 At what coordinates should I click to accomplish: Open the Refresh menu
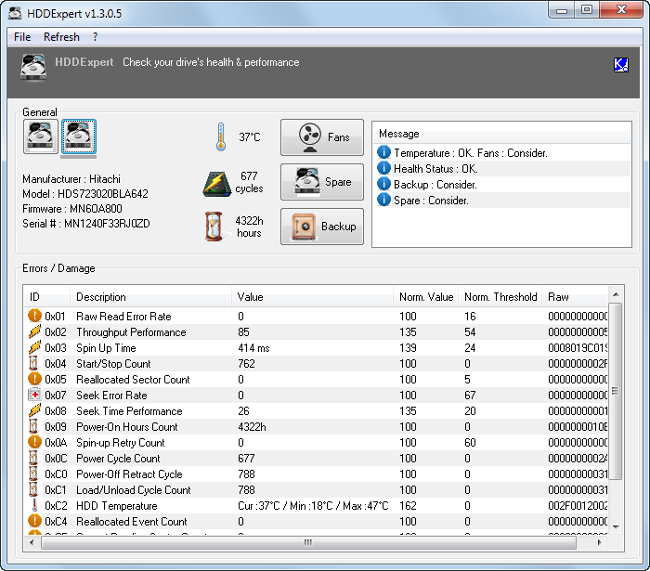pos(61,37)
